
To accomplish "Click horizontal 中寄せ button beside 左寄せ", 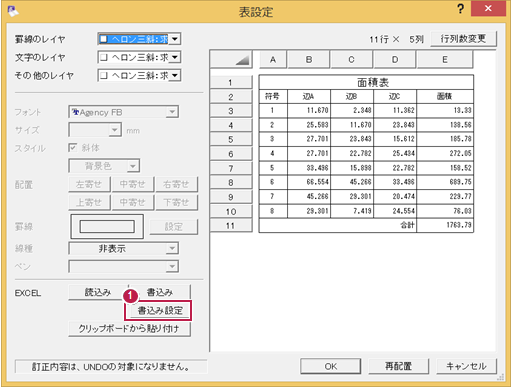I will pos(133,184).
